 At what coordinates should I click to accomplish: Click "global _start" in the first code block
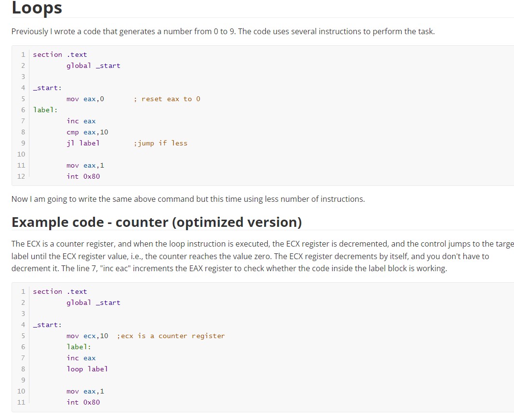(93, 66)
